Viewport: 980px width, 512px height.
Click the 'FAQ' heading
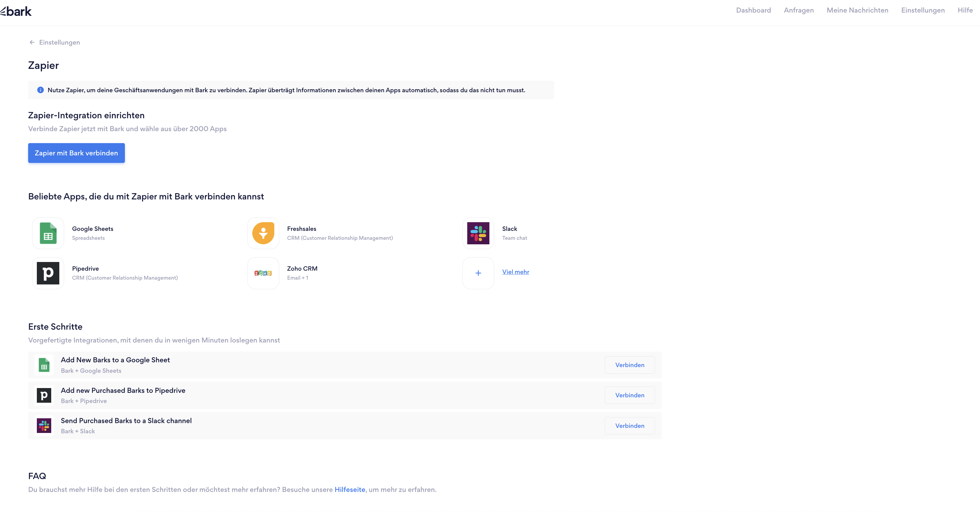coord(37,476)
